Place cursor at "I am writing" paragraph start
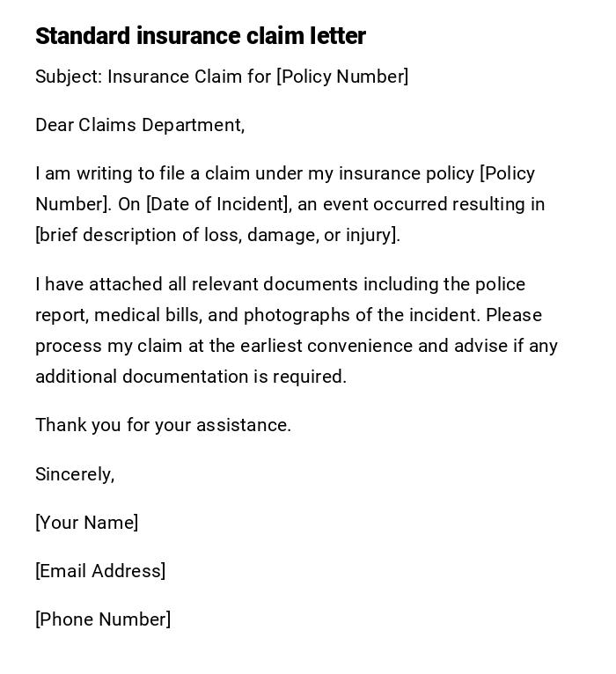 (37, 173)
